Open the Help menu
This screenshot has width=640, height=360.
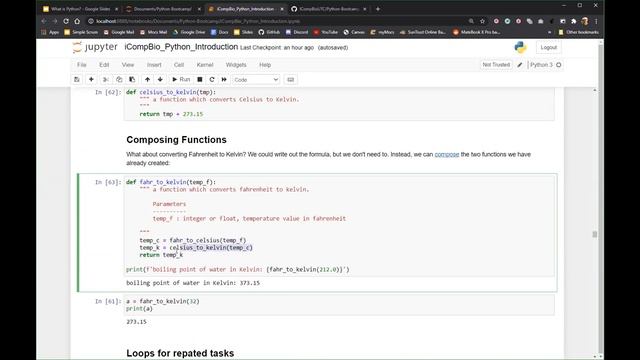(x=265, y=65)
